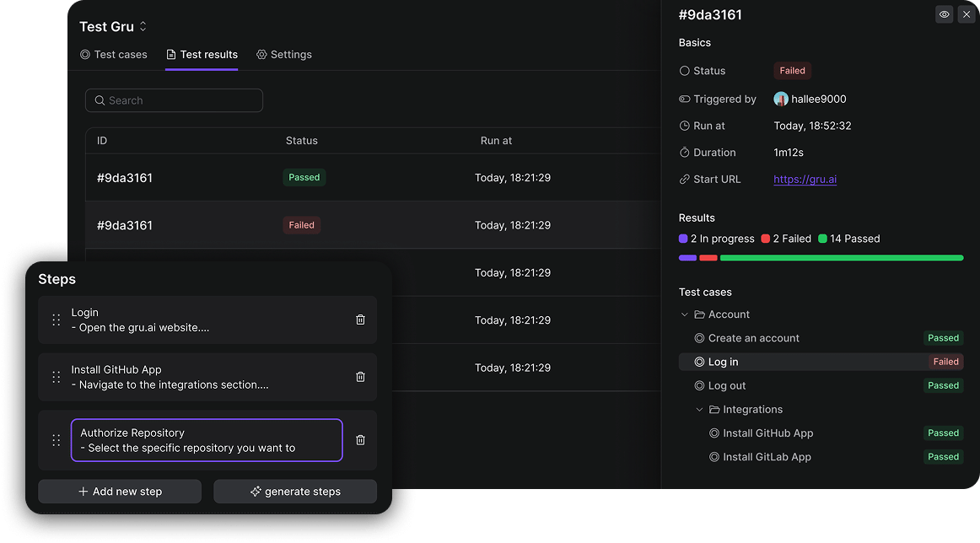Open the Passed #9da3161 result row
The image size is (980, 543).
pyautogui.click(x=373, y=177)
